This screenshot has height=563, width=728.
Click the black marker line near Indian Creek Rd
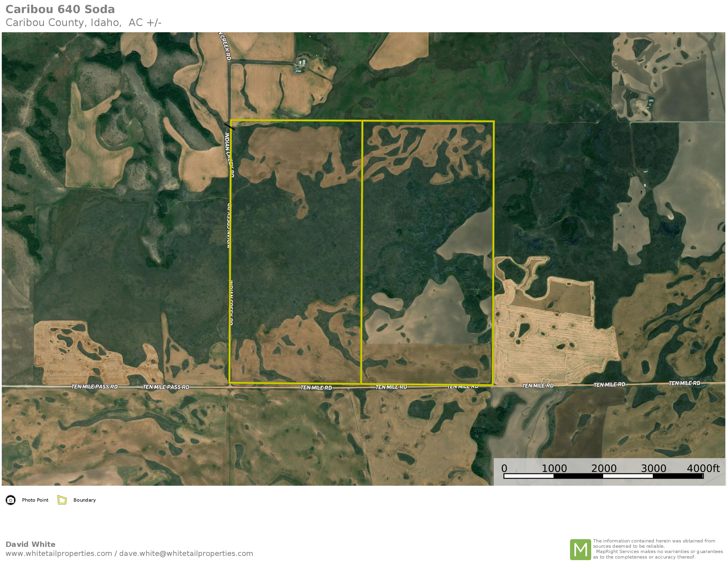(229, 127)
